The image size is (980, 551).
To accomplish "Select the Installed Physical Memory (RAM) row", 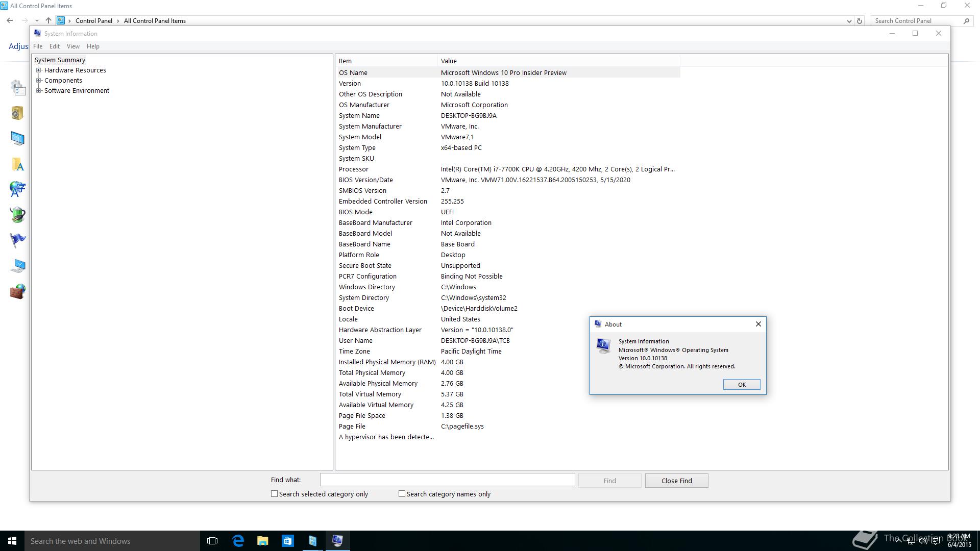I will click(508, 362).
